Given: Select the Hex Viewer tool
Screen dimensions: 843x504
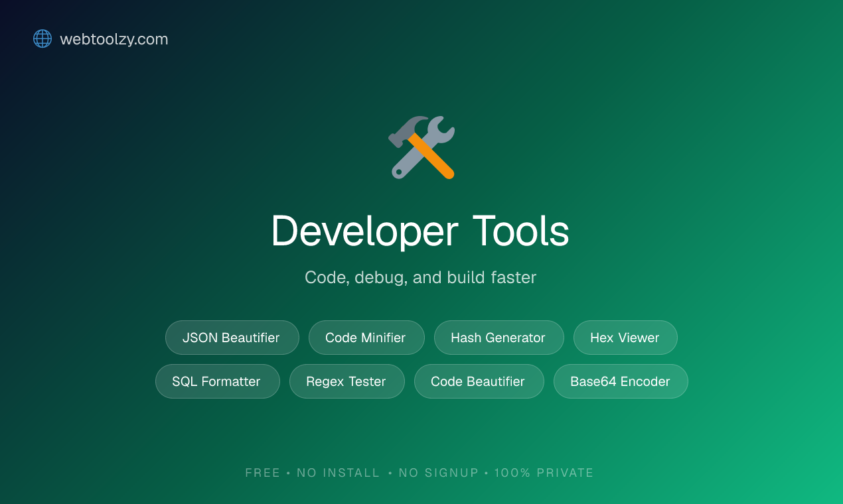Looking at the screenshot, I should (x=625, y=338).
